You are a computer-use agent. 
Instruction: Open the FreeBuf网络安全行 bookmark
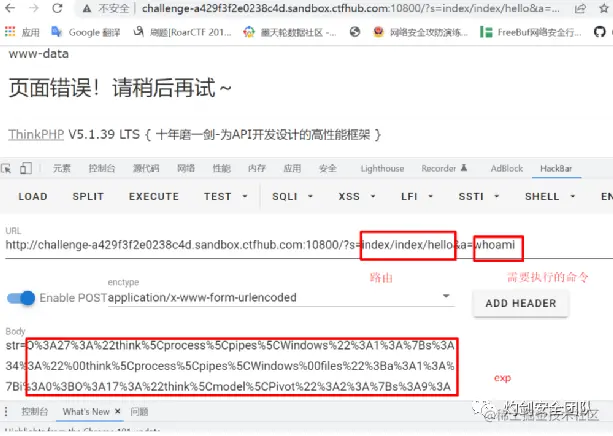(531, 32)
